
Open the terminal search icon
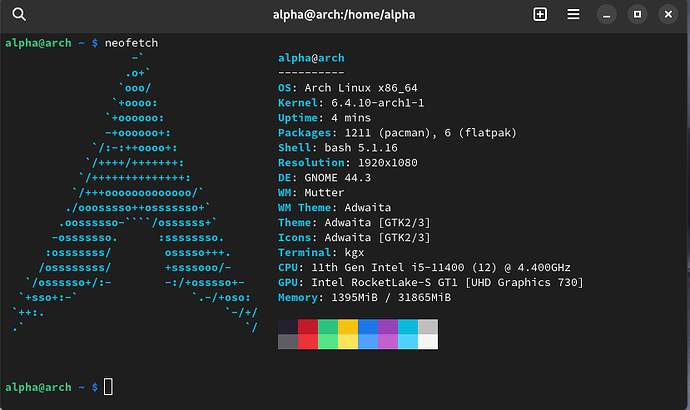tap(19, 15)
